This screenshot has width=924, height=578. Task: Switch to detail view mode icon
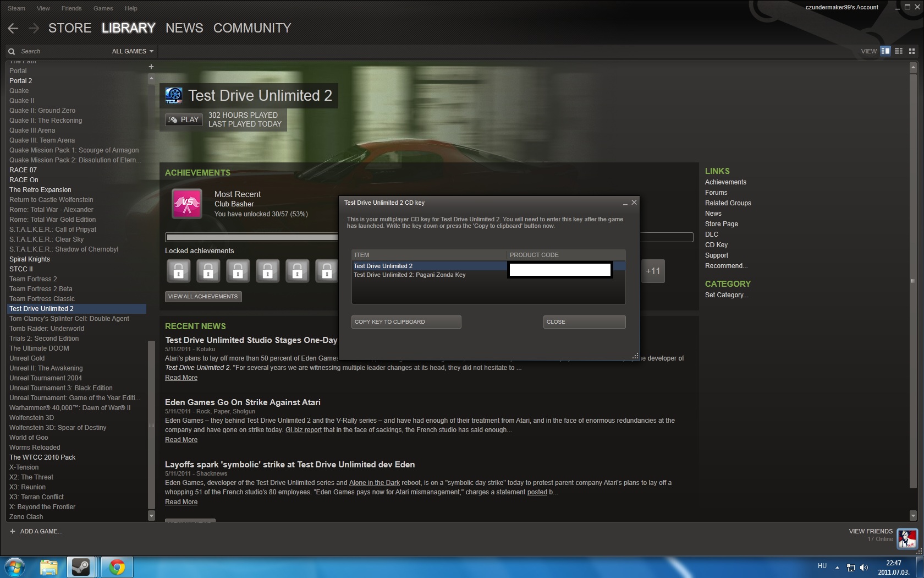886,51
